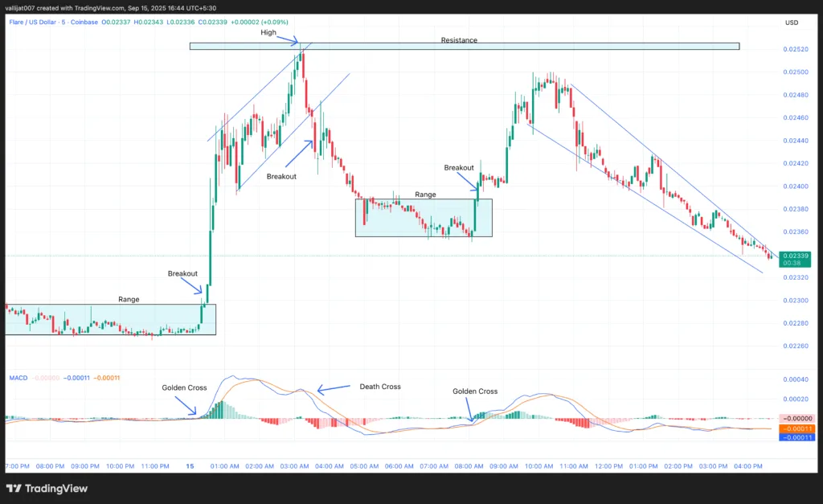Image resolution: width=823 pixels, height=504 pixels.
Task: Select the 'Resistance' label at chart top
Action: [x=459, y=40]
